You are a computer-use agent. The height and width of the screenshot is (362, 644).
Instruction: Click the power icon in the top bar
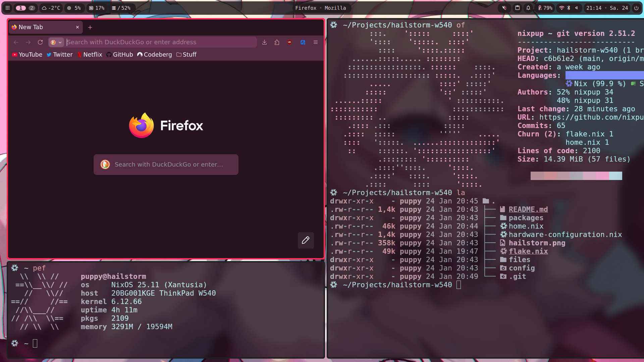tap(636, 8)
